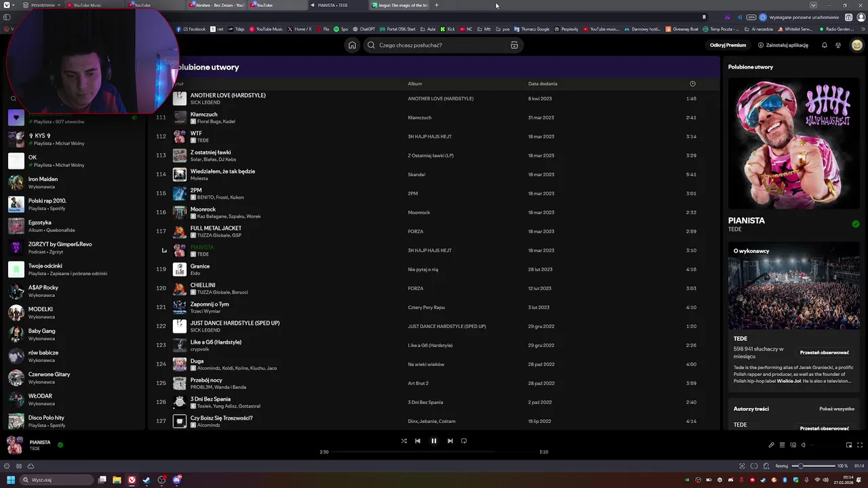868x488 pixels.
Task: Skip to the next track
Action: (x=450, y=441)
